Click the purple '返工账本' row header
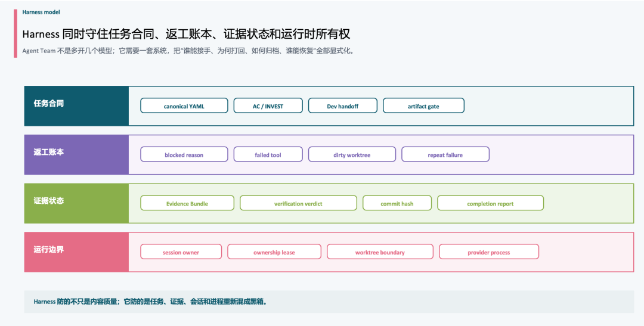The height and width of the screenshot is (326, 644). (76, 154)
